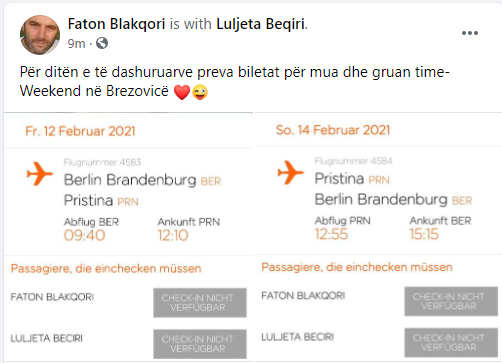This screenshot has height=363, width=502.
Task: Click the return flight airplane icon
Action: (x=291, y=172)
